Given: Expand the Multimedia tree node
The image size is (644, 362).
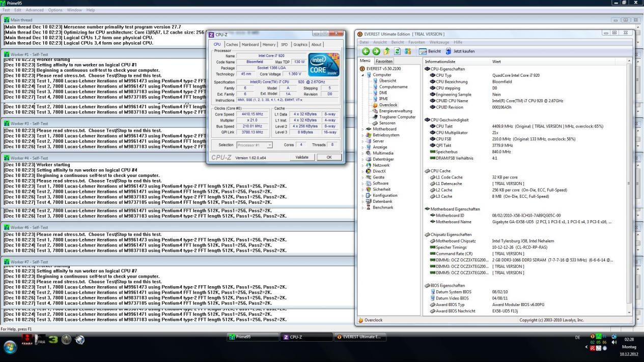Looking at the screenshot, I should click(363, 153).
